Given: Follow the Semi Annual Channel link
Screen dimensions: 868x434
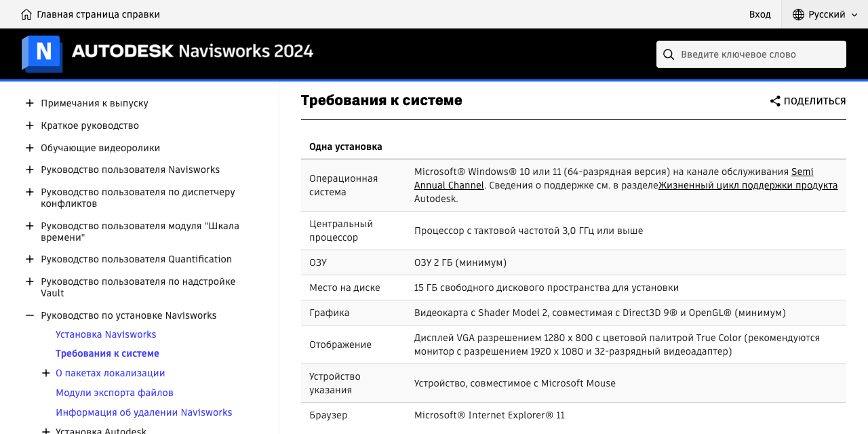Looking at the screenshot, I should [x=802, y=172].
